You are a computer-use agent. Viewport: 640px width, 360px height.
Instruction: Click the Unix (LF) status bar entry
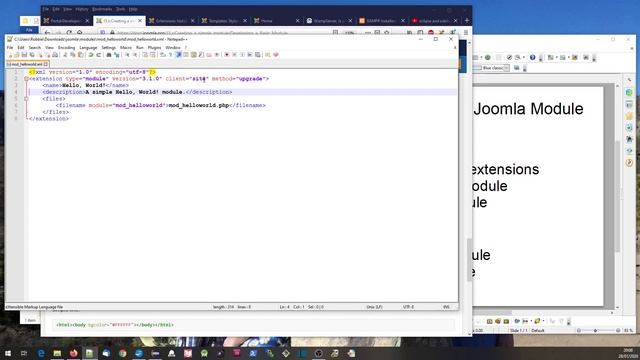tap(374, 307)
